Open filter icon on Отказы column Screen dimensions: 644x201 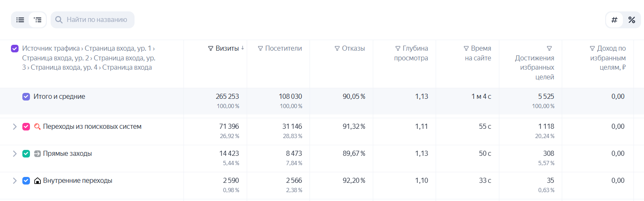[337, 49]
